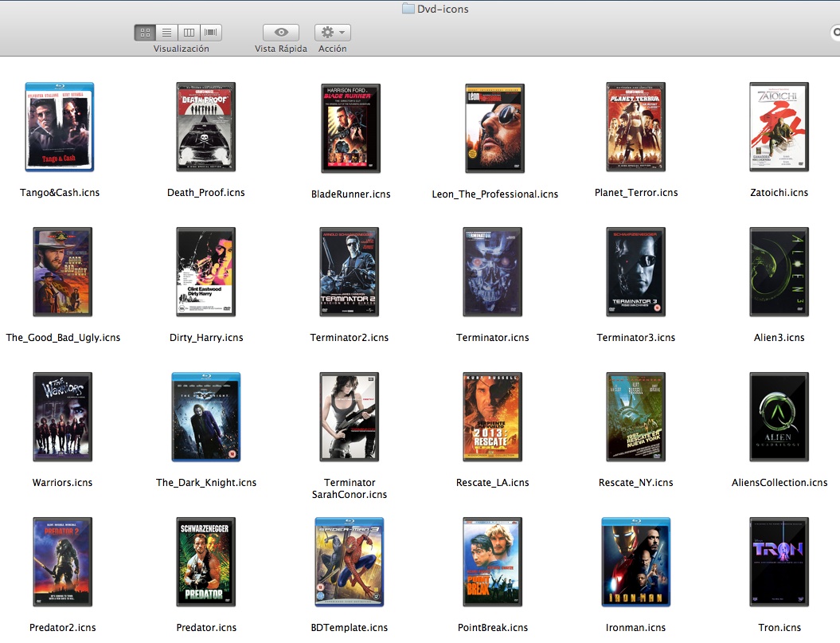Click the file name Terminator SarahConor.icns
The width and height of the screenshot is (840, 643).
pos(350,488)
